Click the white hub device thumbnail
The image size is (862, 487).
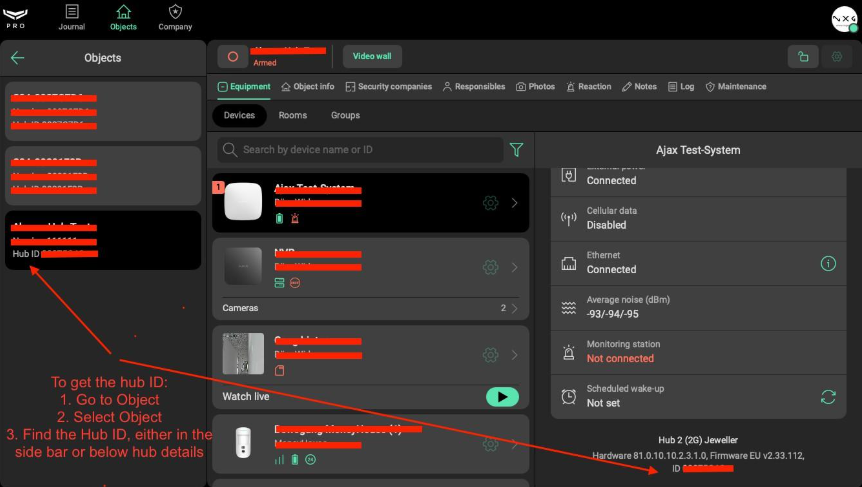(243, 201)
